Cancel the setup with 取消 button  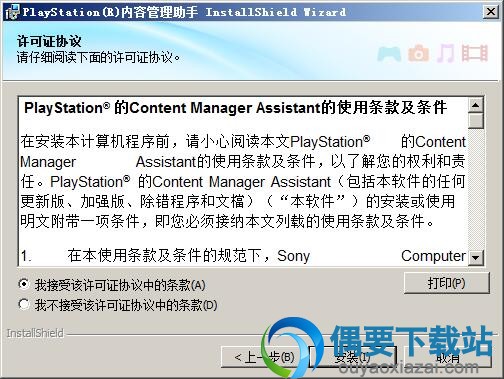[x=448, y=357]
